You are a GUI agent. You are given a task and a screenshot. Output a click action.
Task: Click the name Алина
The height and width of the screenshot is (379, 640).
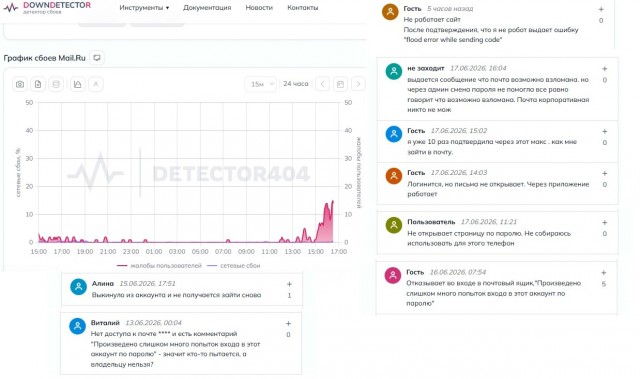click(102, 283)
